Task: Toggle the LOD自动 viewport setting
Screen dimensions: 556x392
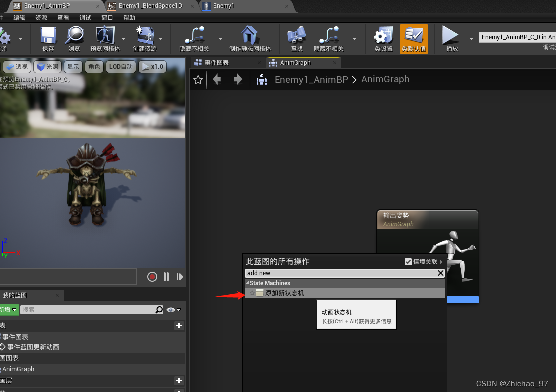Action: tap(121, 66)
